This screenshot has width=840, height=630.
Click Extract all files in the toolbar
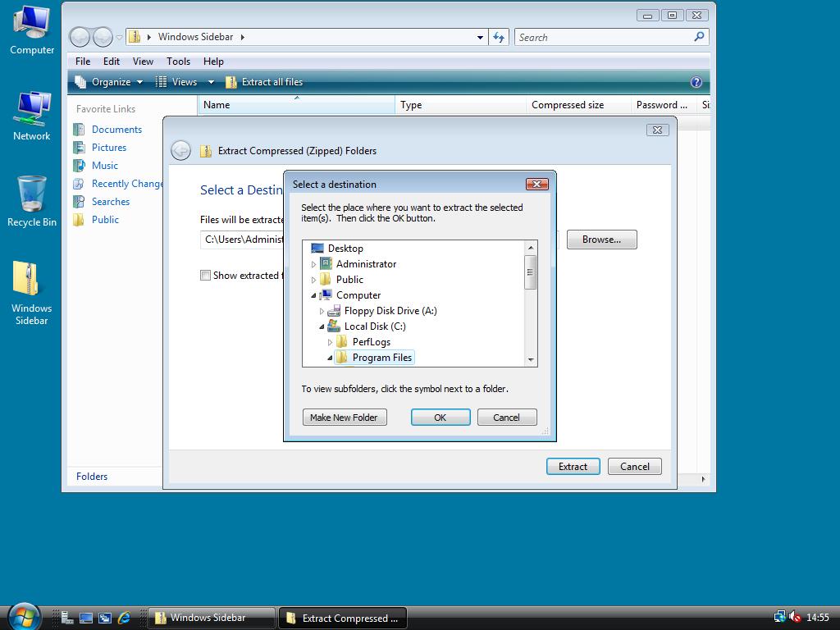click(265, 82)
